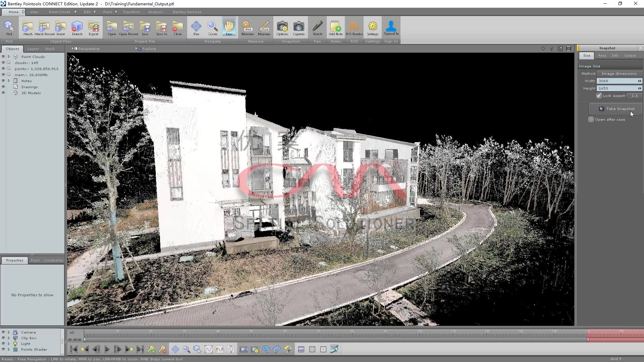Image resolution: width=644 pixels, height=362 pixels.
Task: Expand the Notes tree node
Action: click(x=9, y=81)
